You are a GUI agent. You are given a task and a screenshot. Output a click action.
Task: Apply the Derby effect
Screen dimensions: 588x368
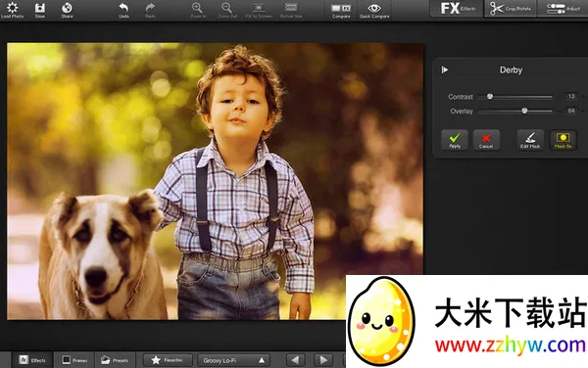pos(455,140)
